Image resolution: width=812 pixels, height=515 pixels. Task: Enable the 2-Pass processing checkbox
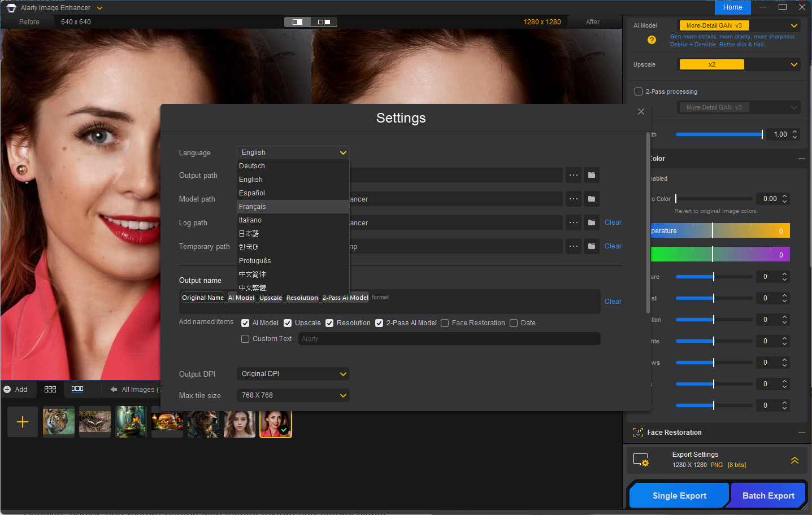click(x=639, y=91)
